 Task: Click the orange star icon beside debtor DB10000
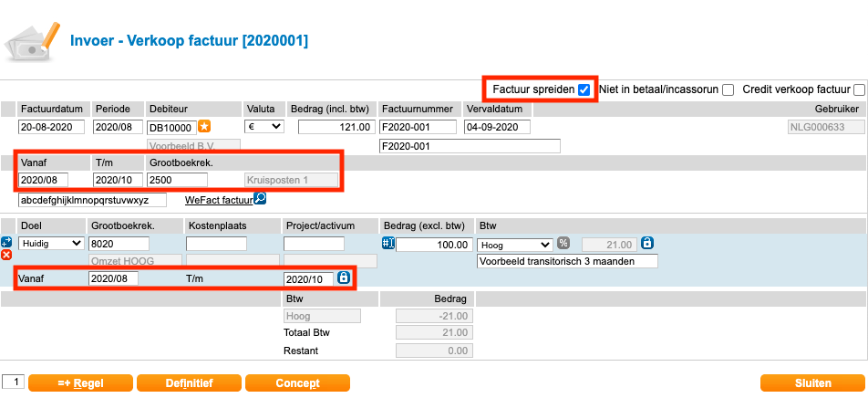pos(204,127)
